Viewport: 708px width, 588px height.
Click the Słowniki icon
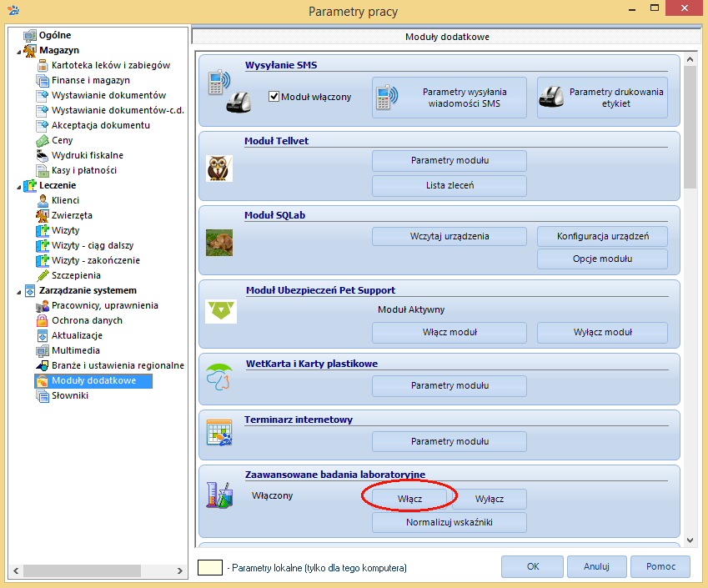click(43, 396)
